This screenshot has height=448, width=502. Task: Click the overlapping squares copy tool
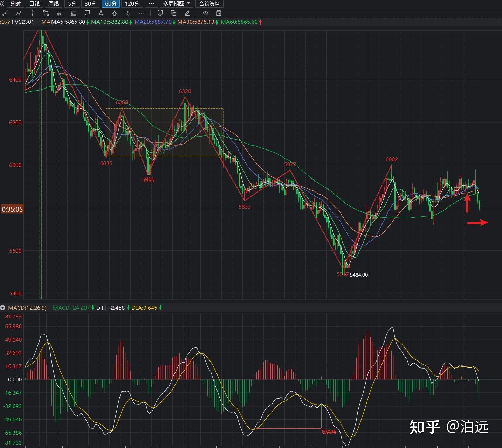click(x=173, y=13)
